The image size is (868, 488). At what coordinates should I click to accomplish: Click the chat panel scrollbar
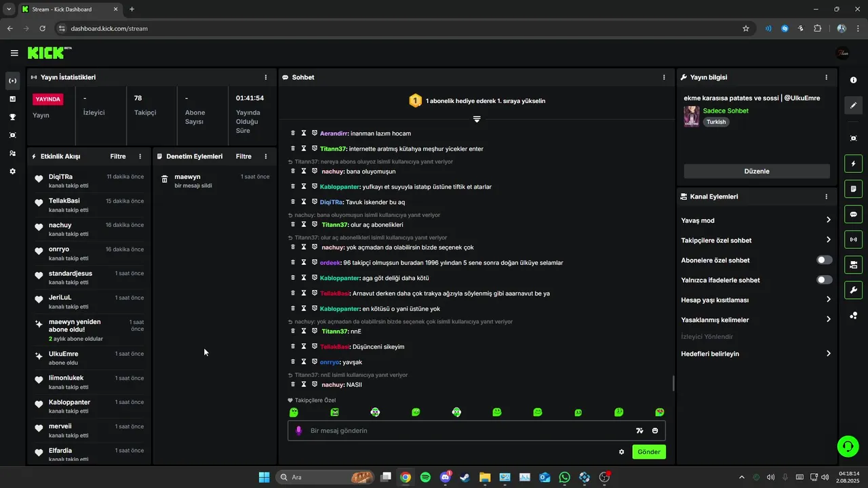673,383
